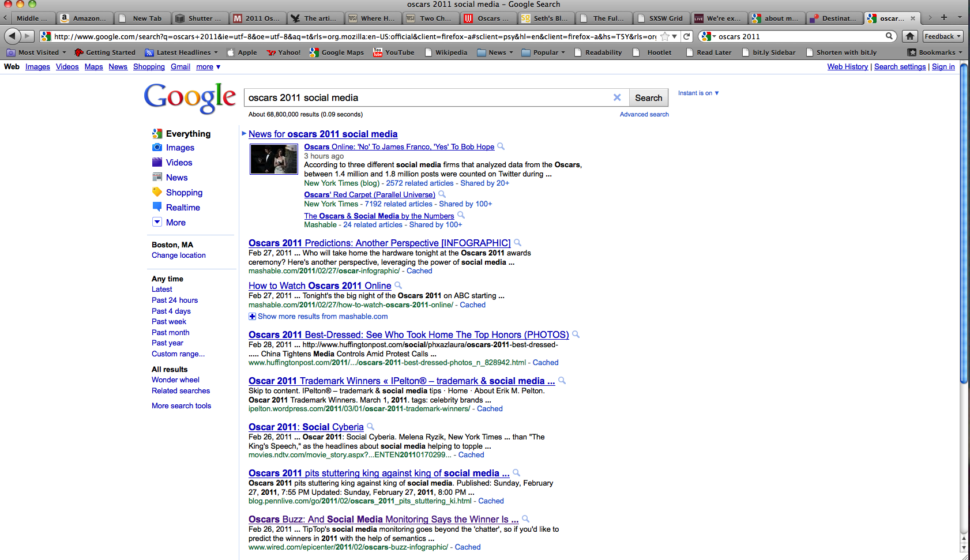Reload the page with the refresh icon
This screenshot has width=970, height=560.
pos(687,36)
